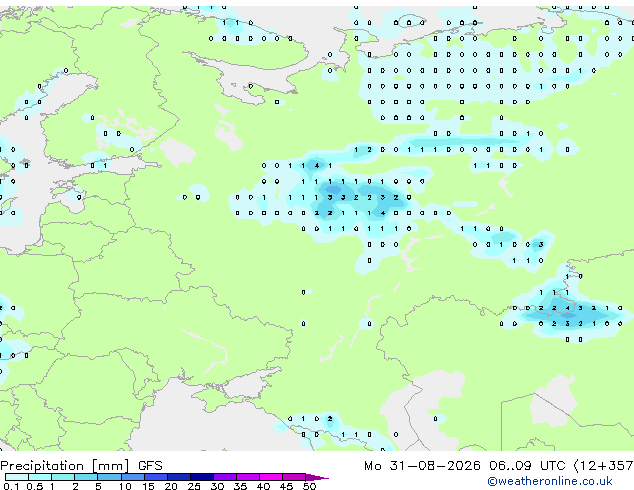Select the 15–20 mm legend swatch
This screenshot has width=634, height=490.
coord(156,477)
